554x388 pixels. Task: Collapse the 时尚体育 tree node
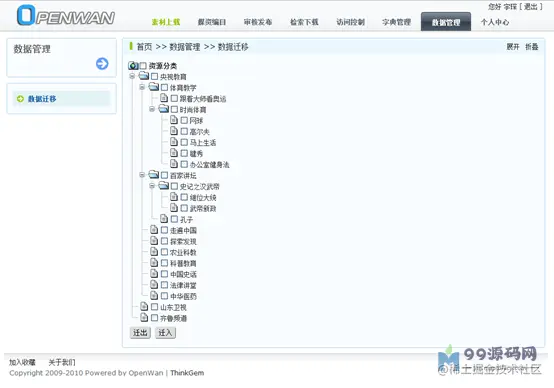pos(152,109)
